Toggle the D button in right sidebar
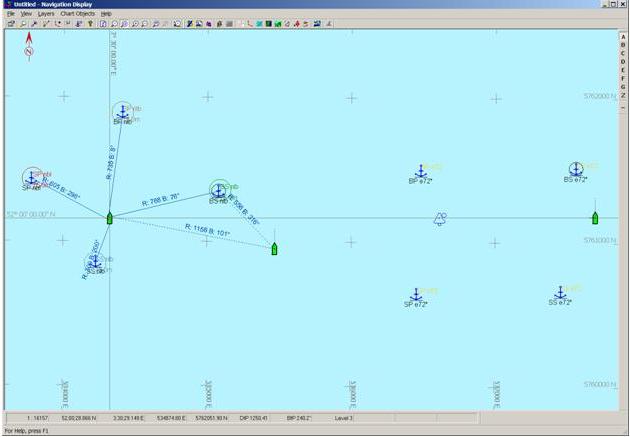The width and height of the screenshot is (630, 437). (623, 61)
